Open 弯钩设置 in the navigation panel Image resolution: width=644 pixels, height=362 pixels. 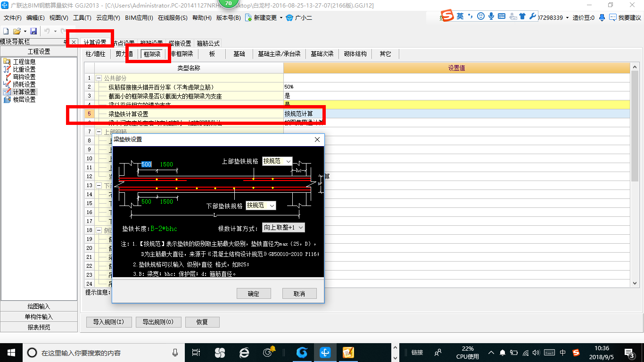coord(19,77)
